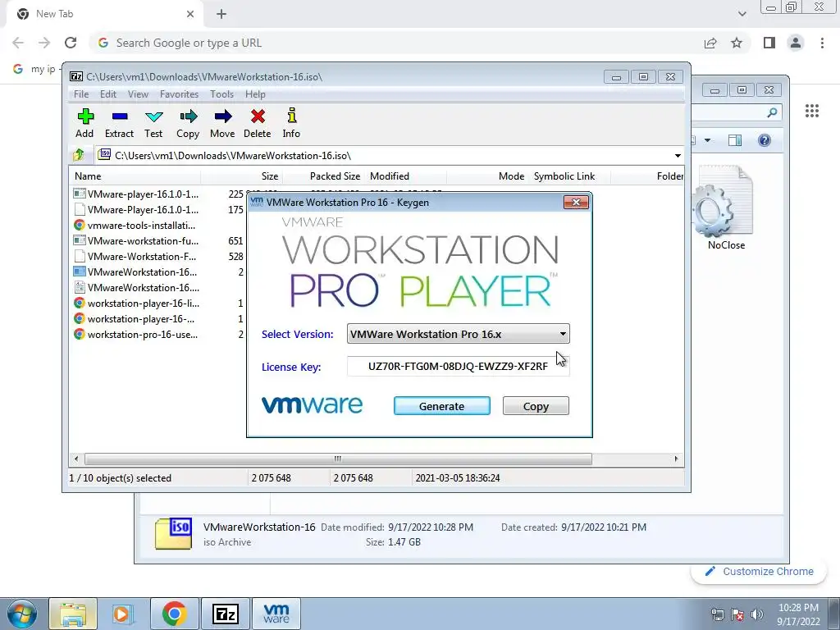Open the Chrome profile avatar

pos(796,43)
